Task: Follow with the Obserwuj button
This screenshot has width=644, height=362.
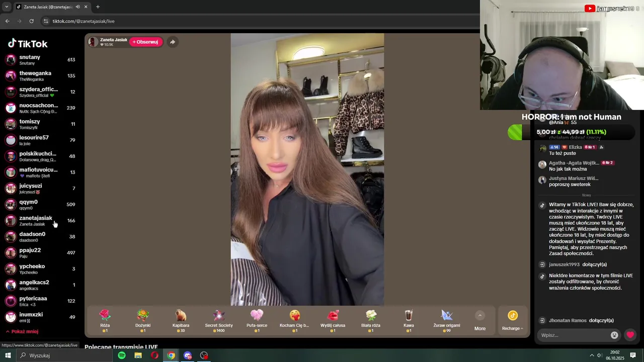Action: click(146, 42)
